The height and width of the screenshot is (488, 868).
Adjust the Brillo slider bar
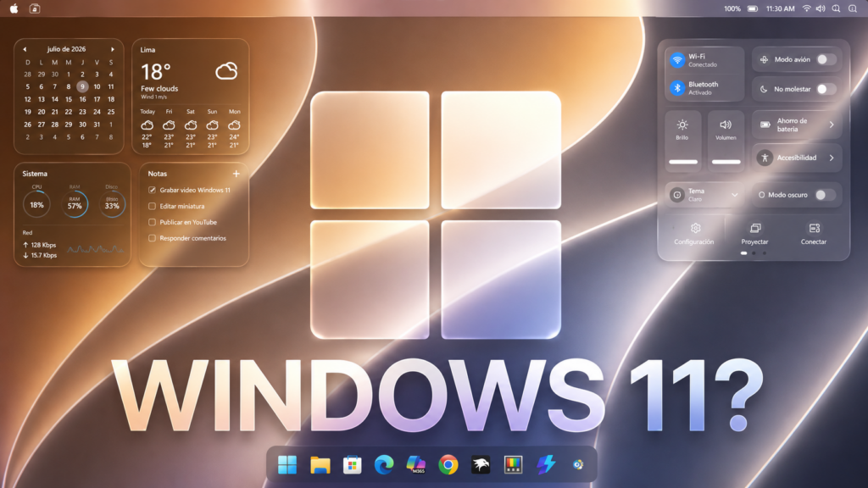(x=683, y=162)
